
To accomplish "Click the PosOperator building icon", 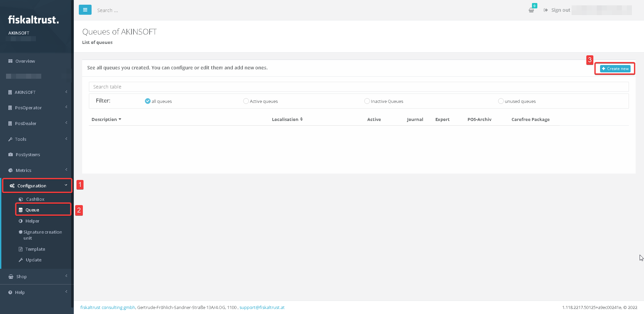I will pyautogui.click(x=10, y=108).
